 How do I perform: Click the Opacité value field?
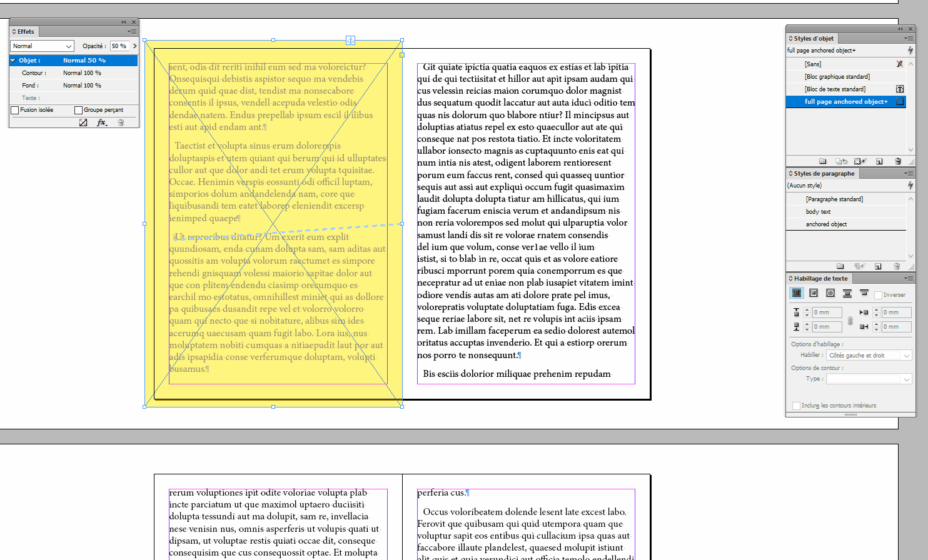(119, 46)
